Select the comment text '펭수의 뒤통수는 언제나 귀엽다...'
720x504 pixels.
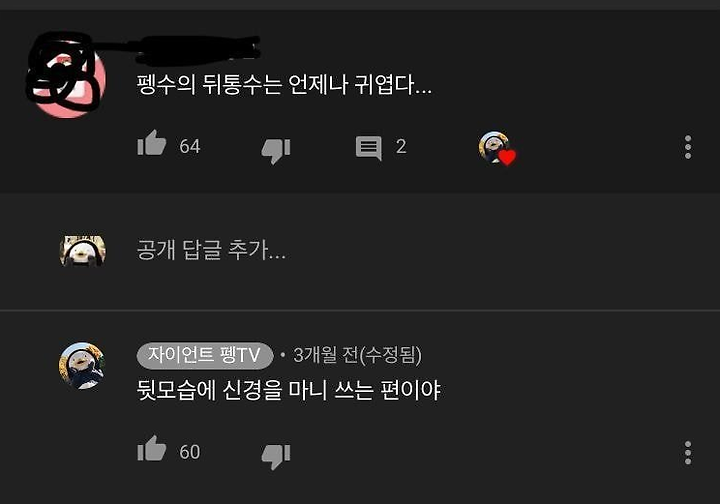[x=284, y=84]
